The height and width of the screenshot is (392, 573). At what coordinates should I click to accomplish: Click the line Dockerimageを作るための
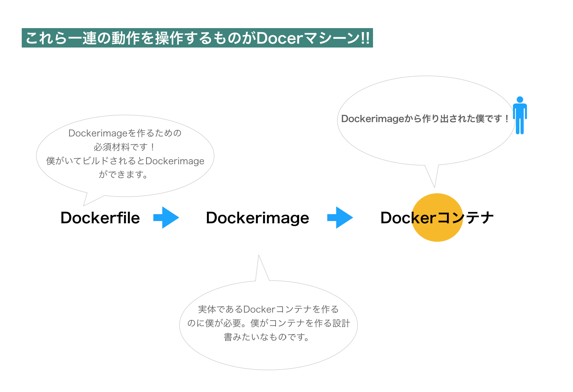click(125, 133)
